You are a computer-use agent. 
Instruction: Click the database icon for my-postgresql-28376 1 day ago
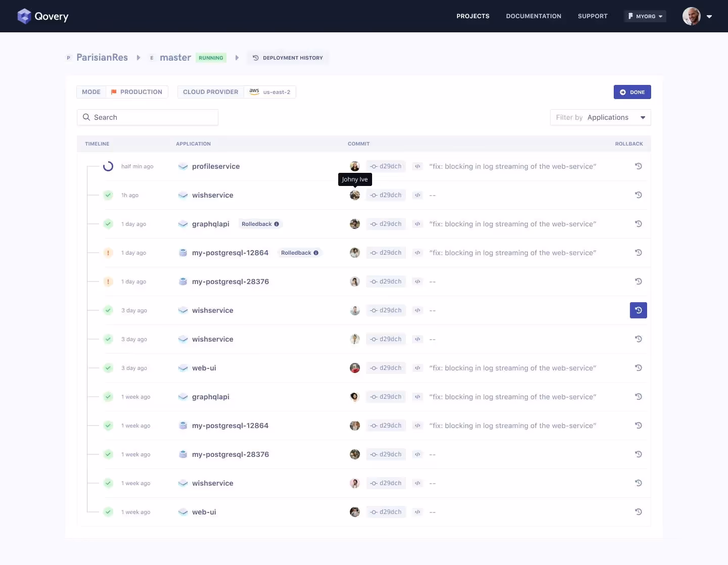pyautogui.click(x=183, y=281)
